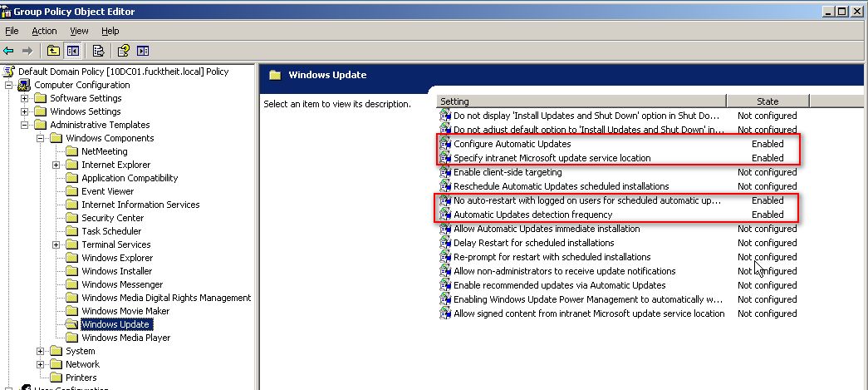
Task: Toggle the Show/Hide Action Pane icon
Action: [143, 51]
